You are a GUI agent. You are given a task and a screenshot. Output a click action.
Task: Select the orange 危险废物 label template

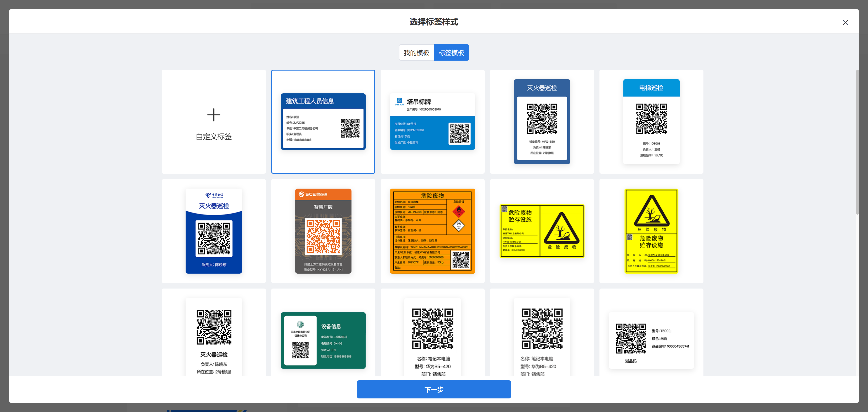click(432, 231)
